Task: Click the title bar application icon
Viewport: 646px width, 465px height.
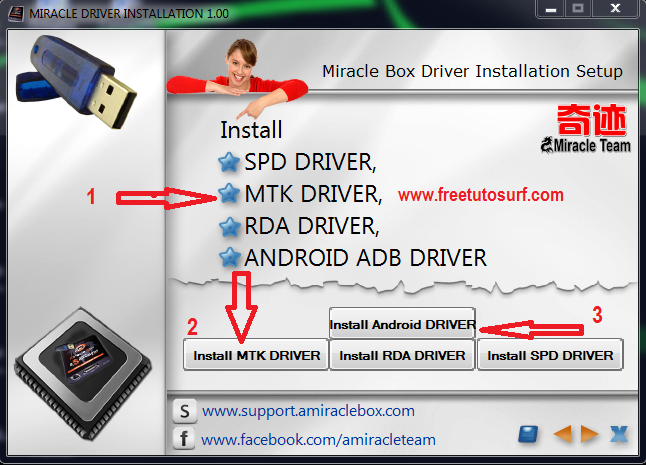Action: click(x=16, y=13)
